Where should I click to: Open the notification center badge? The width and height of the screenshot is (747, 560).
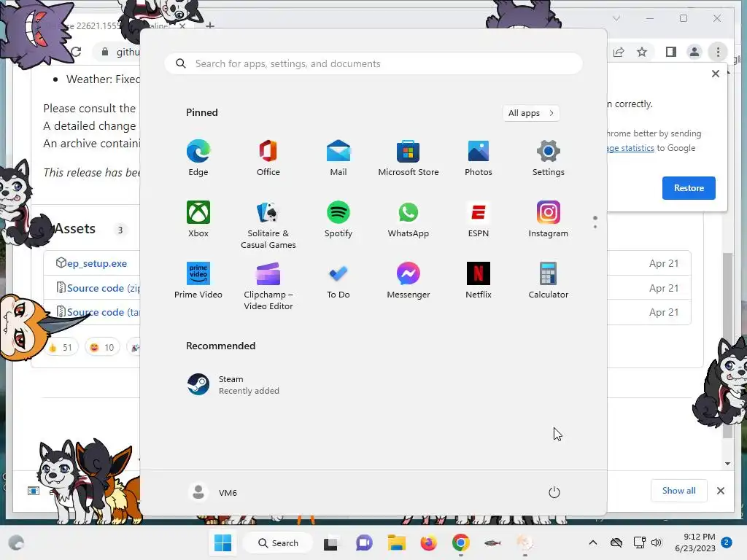click(727, 542)
